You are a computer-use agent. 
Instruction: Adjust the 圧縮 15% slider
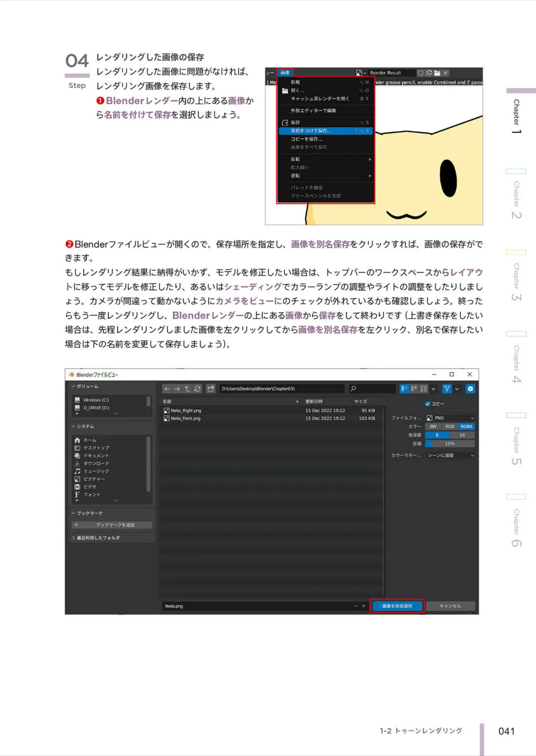[x=450, y=443]
